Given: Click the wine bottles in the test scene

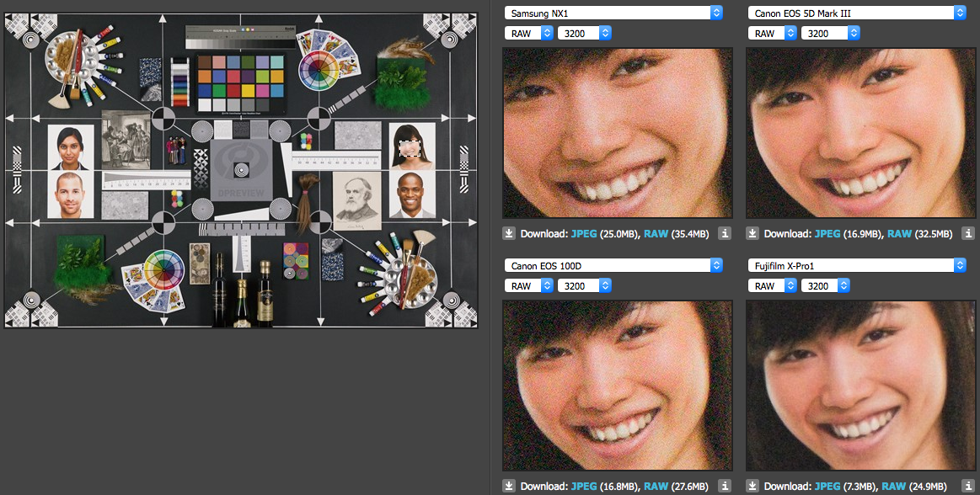Looking at the screenshot, I should click(x=242, y=291).
